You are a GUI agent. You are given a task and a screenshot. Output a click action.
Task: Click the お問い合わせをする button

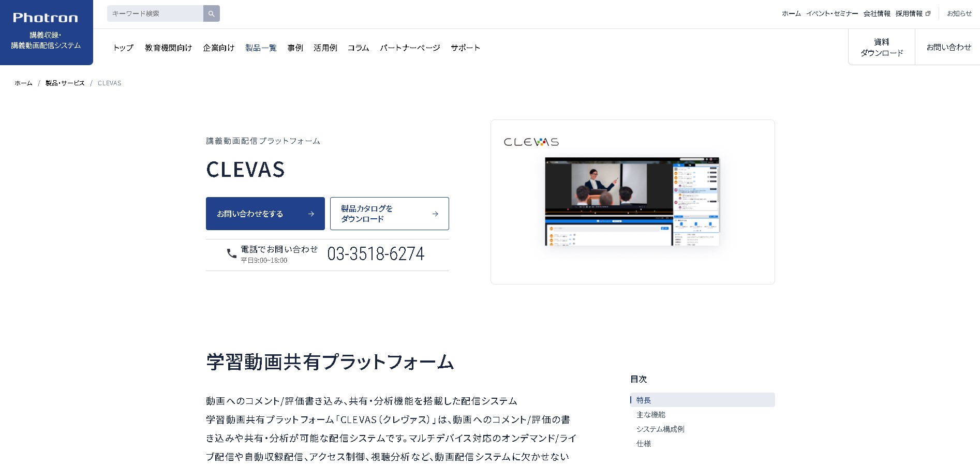click(x=265, y=214)
